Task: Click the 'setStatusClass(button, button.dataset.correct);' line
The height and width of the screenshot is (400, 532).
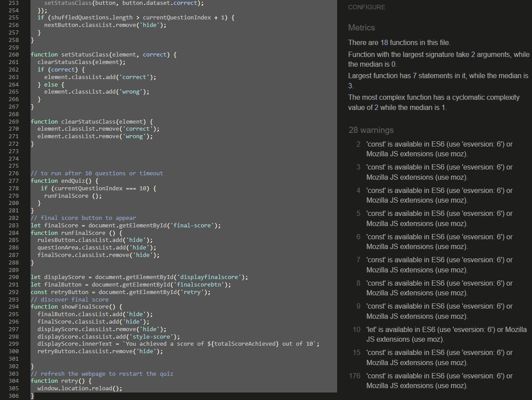Action: point(124,2)
